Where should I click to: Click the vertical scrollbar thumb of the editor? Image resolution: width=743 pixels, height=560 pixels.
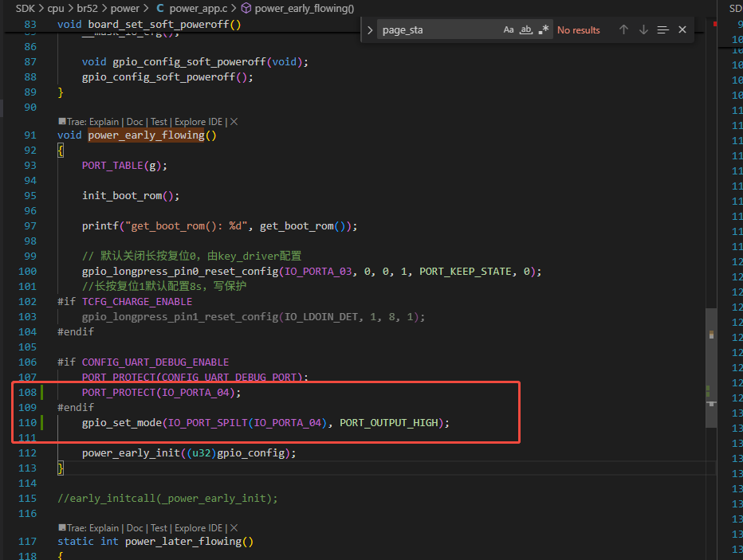pyautogui.click(x=711, y=368)
